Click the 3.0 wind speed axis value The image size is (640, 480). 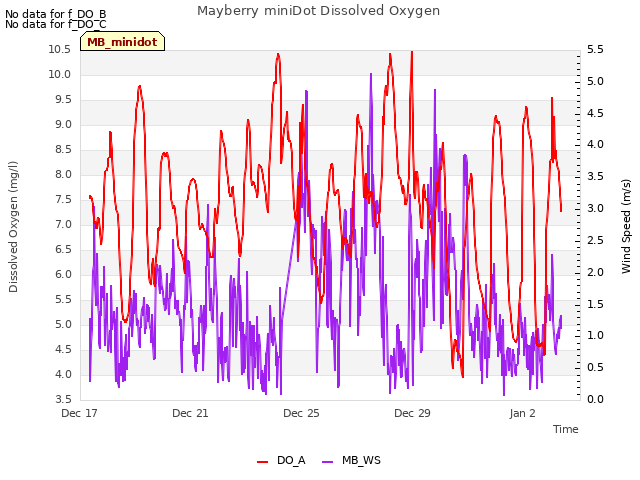tap(595, 209)
